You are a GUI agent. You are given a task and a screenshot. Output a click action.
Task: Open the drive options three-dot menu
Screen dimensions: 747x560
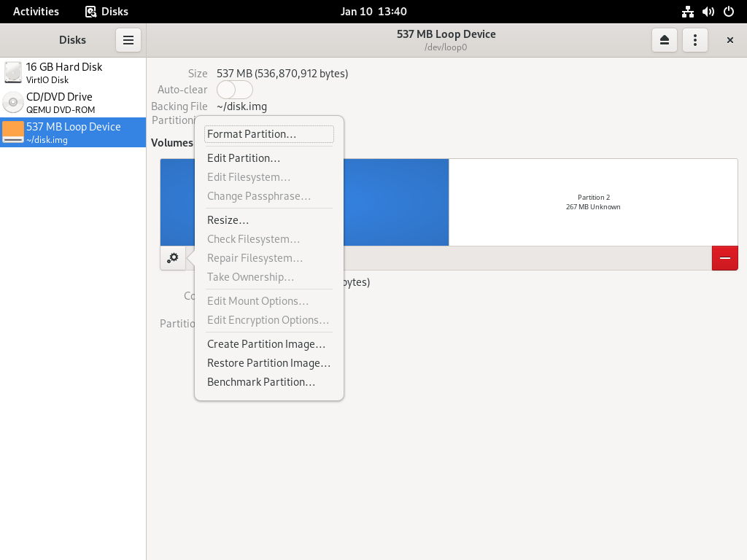(695, 40)
